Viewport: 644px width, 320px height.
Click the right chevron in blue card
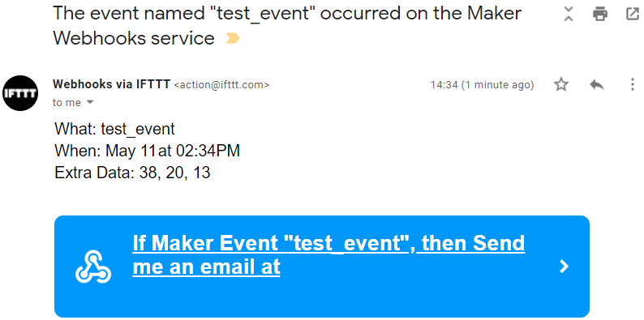pos(565,267)
